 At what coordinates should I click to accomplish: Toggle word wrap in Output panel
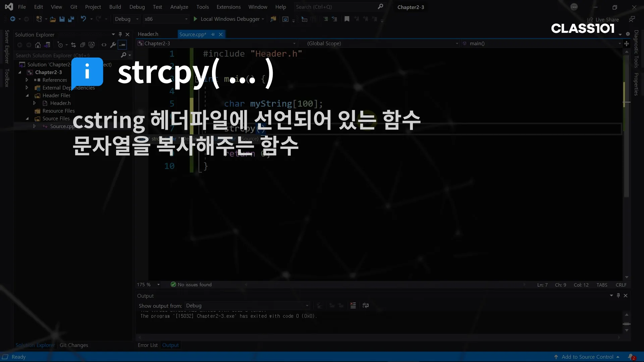(366, 305)
